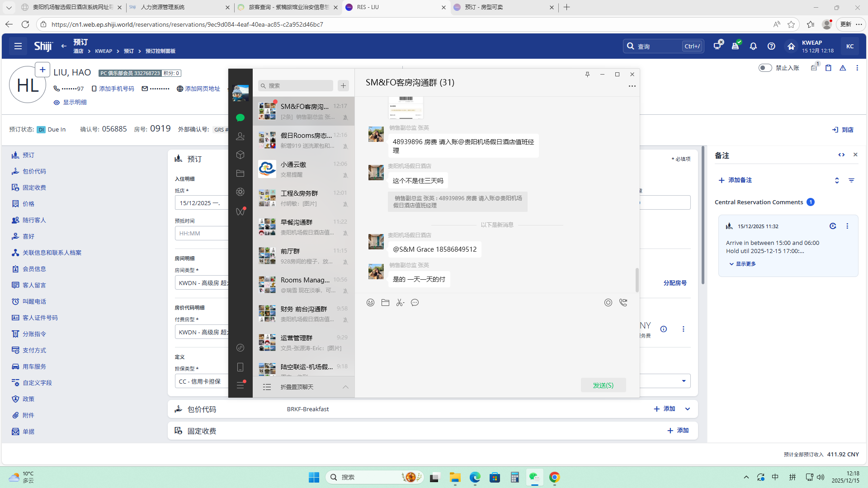868x488 pixels.
Task: Open 分账指令 in the left menu
Action: [x=34, y=334]
